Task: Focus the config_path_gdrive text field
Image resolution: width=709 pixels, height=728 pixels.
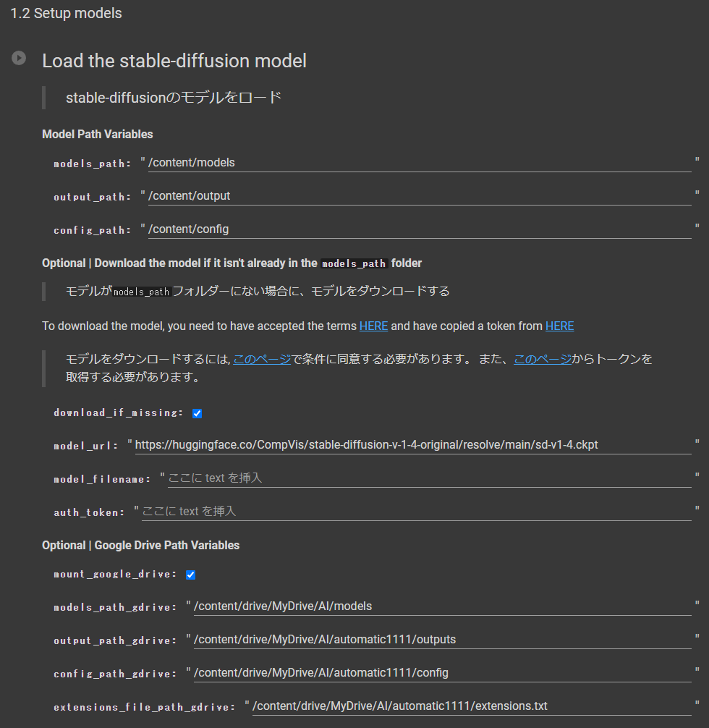Action: tap(442, 673)
